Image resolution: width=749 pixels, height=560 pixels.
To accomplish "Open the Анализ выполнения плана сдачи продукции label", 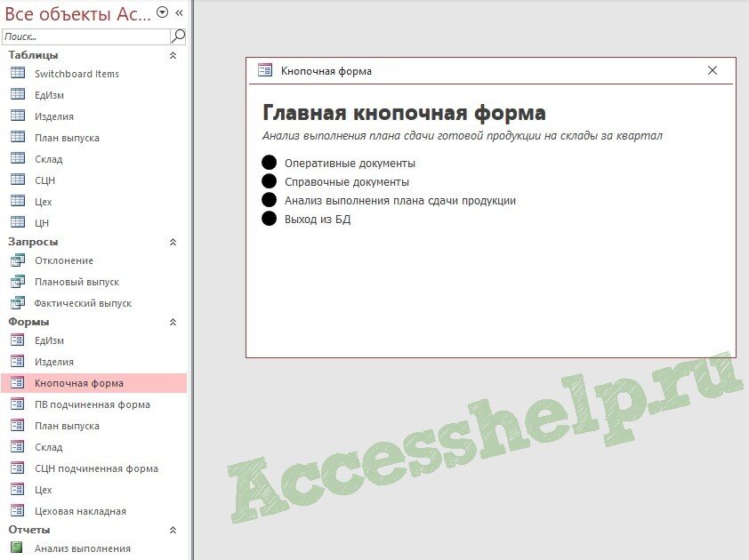I will coord(400,201).
